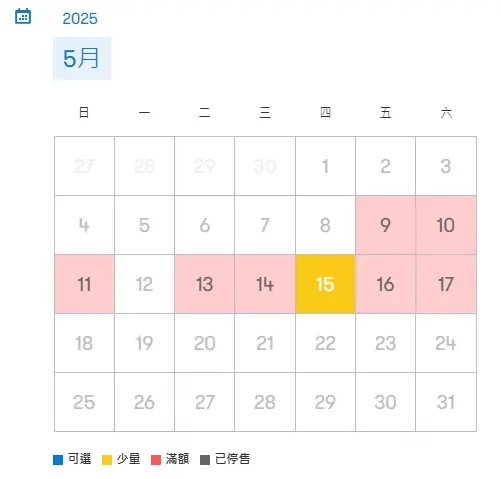
Task: Click the blue calendar icon
Action: click(x=23, y=16)
